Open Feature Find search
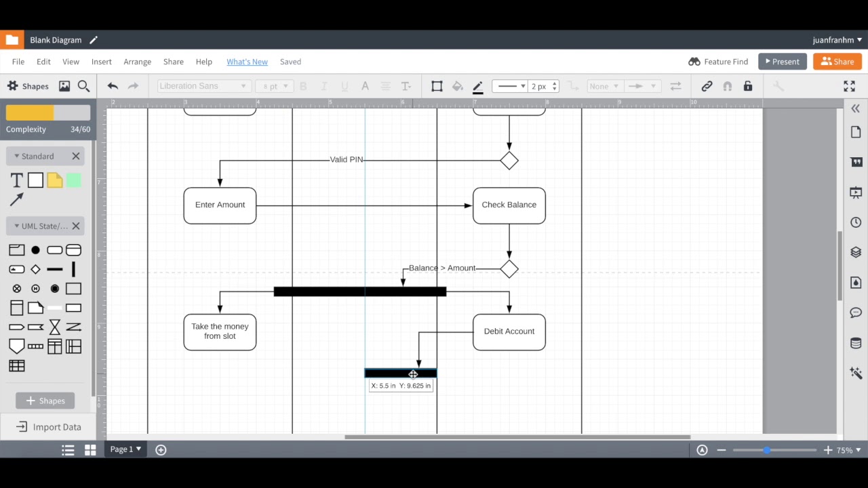This screenshot has height=488, width=868. click(x=718, y=62)
